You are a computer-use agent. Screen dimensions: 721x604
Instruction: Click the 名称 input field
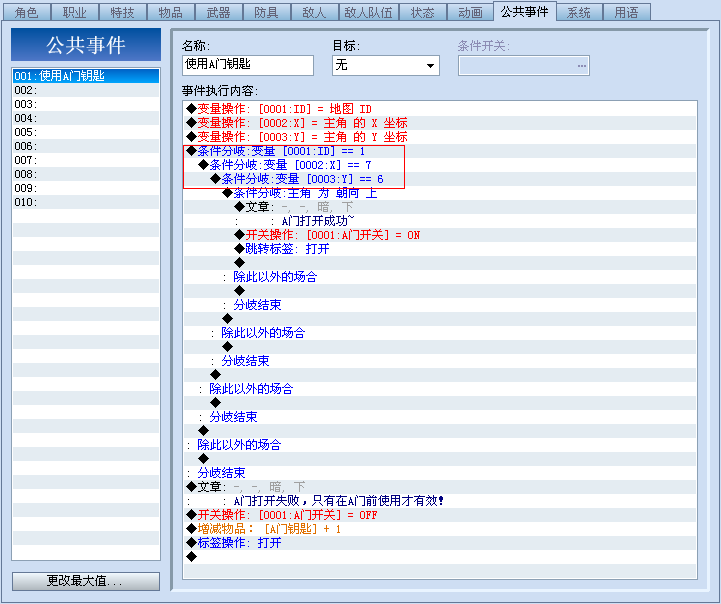coord(248,65)
